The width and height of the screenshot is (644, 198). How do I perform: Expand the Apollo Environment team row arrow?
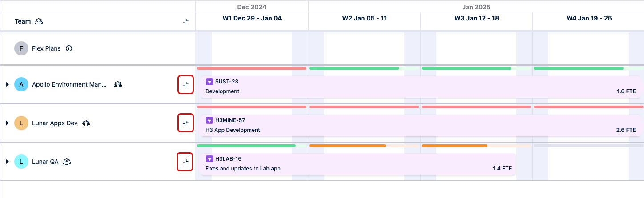(x=7, y=84)
